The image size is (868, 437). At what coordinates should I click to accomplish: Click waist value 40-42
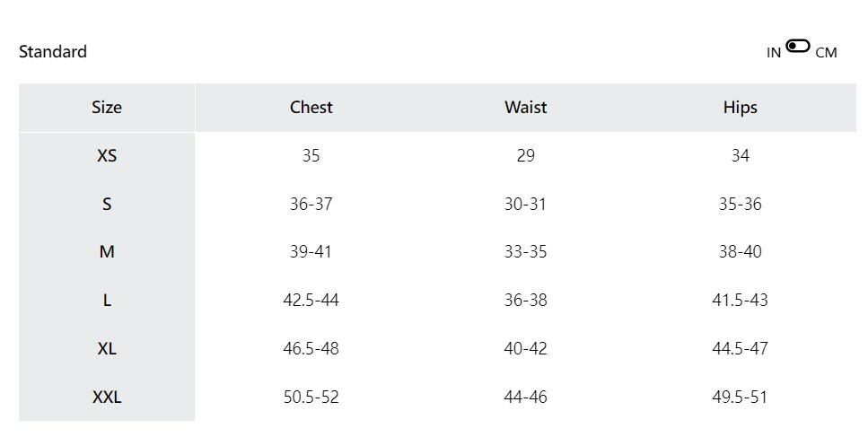(525, 349)
